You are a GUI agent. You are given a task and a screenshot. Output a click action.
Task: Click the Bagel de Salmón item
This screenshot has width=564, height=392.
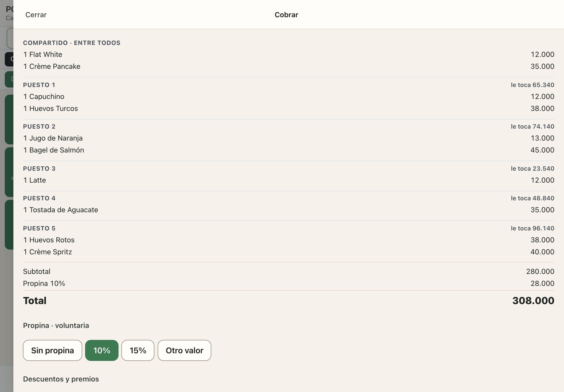[288, 150]
